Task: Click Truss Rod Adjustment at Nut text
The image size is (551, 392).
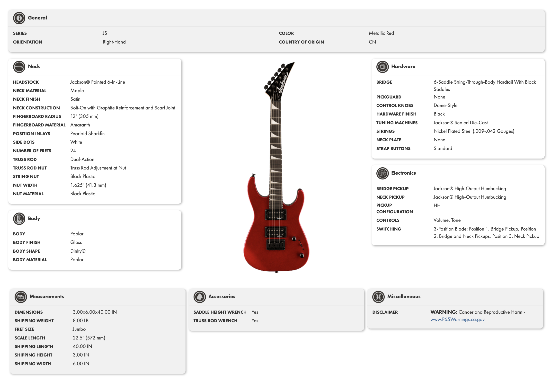Action: point(98,168)
